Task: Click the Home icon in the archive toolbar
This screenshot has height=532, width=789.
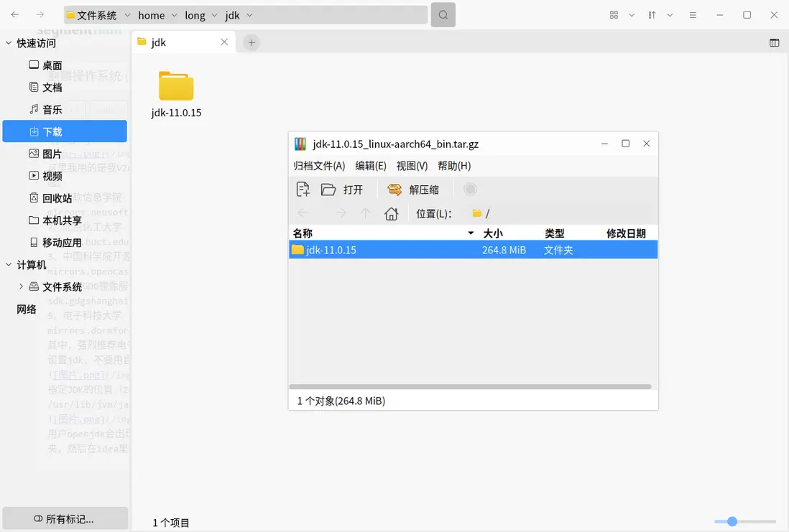Action: (391, 213)
